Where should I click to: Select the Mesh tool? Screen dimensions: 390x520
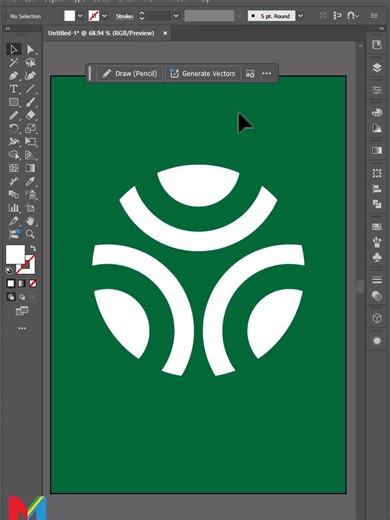[14, 168]
